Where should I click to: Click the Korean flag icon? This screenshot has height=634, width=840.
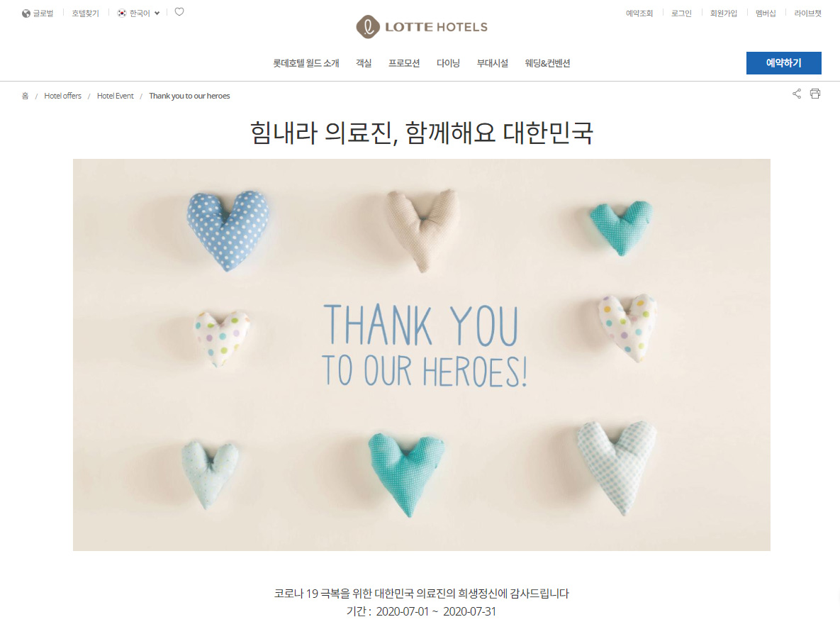click(x=122, y=13)
